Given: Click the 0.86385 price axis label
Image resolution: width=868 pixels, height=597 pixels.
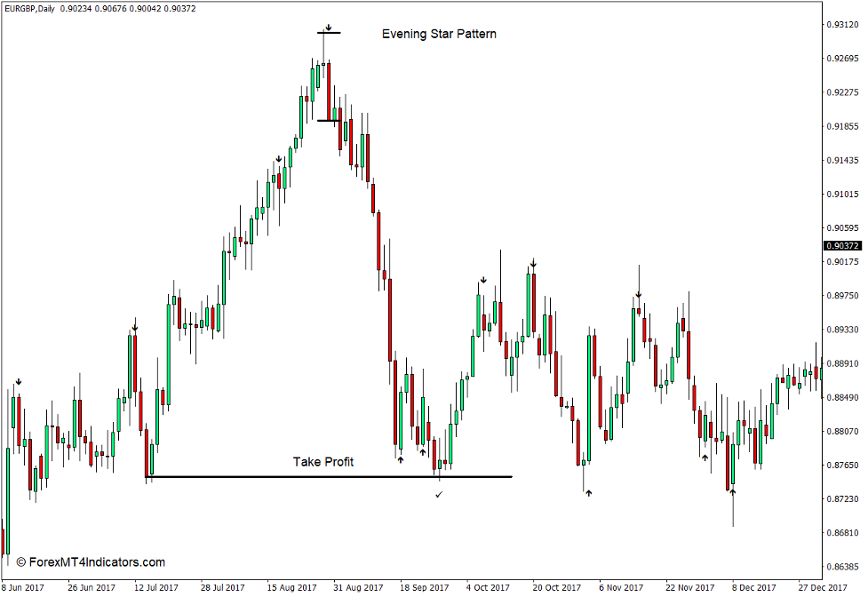Looking at the screenshot, I should click(x=842, y=567).
